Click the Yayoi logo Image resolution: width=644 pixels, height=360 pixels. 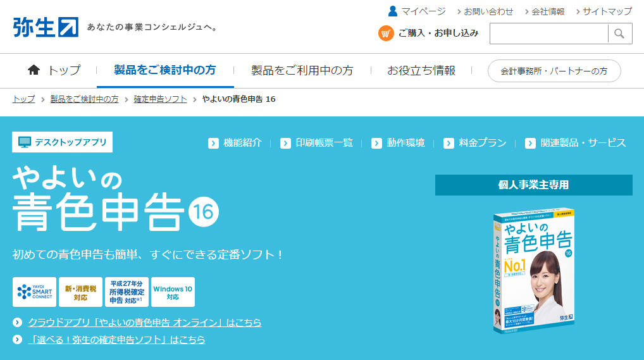pos(45,27)
